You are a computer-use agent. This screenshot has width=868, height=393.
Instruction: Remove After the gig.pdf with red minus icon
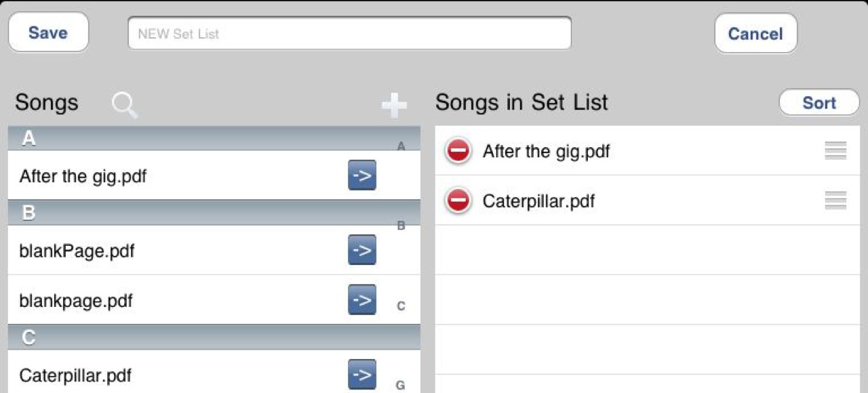[458, 150]
